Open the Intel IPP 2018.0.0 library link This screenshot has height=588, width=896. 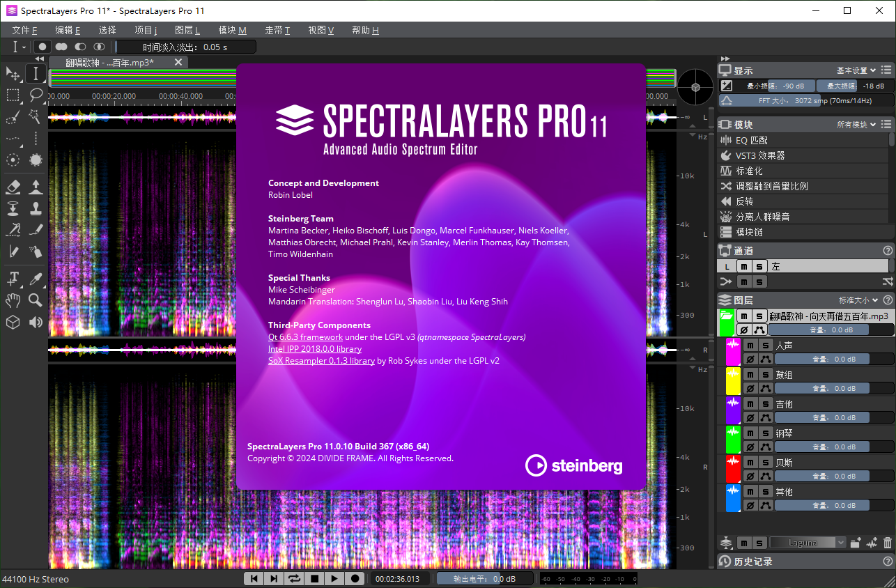(x=315, y=348)
